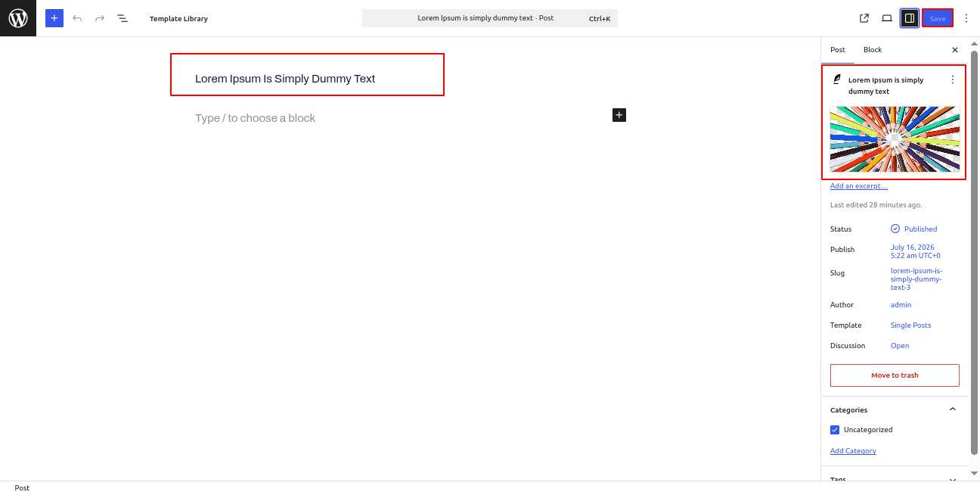980x495 pixels.
Task: Toggle the settings sidebar icon
Action: 910,18
